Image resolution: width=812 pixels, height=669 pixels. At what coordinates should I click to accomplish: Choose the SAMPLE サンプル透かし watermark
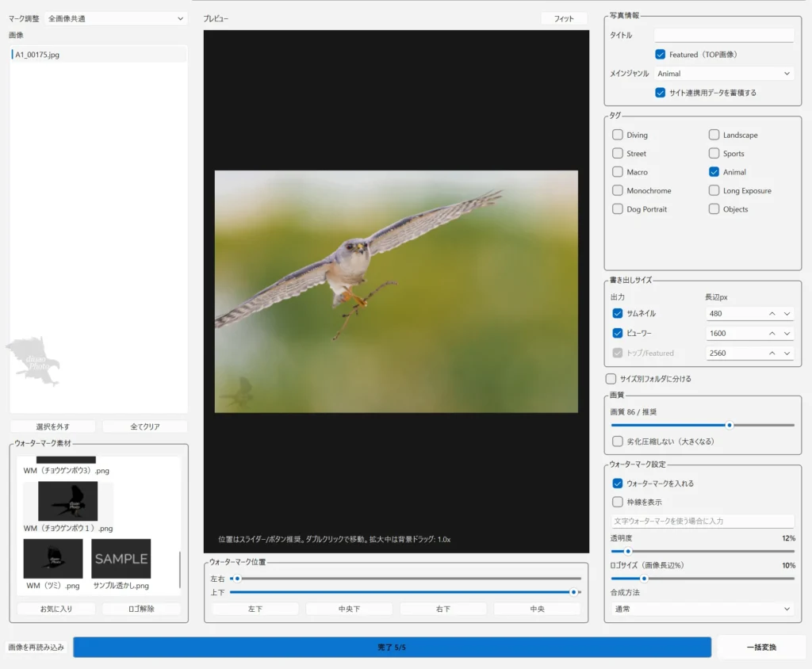click(x=121, y=558)
